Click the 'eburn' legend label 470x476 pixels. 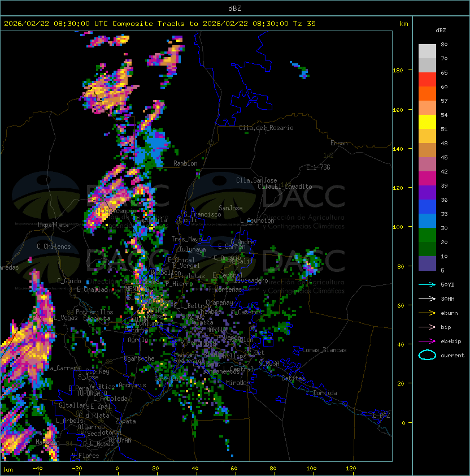449,313
